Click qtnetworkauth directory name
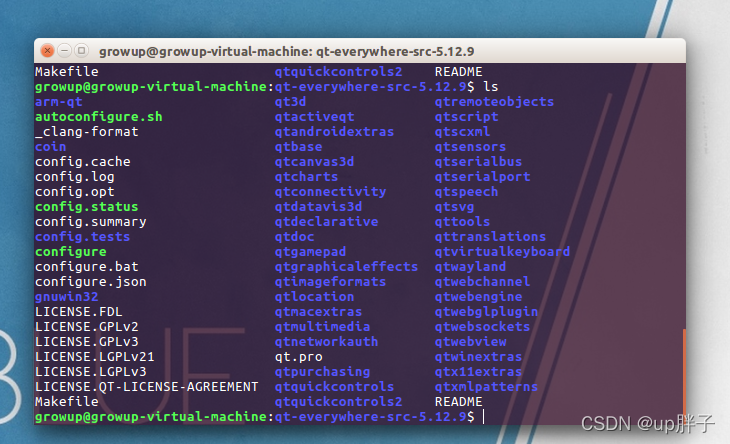The width and height of the screenshot is (730, 444). tap(326, 342)
